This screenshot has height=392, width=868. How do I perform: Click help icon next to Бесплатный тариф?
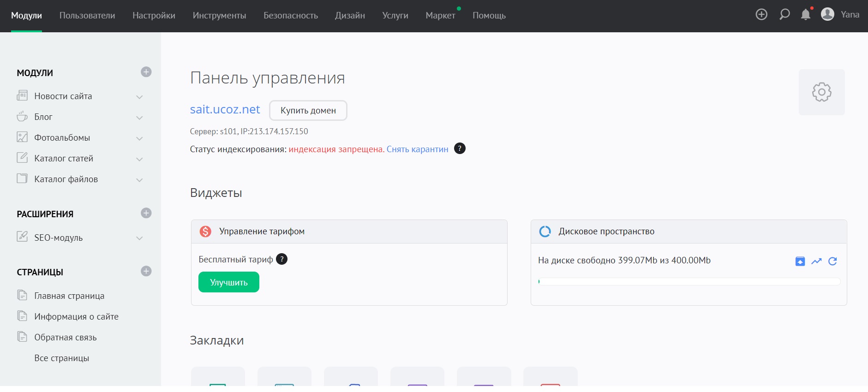[x=281, y=259]
